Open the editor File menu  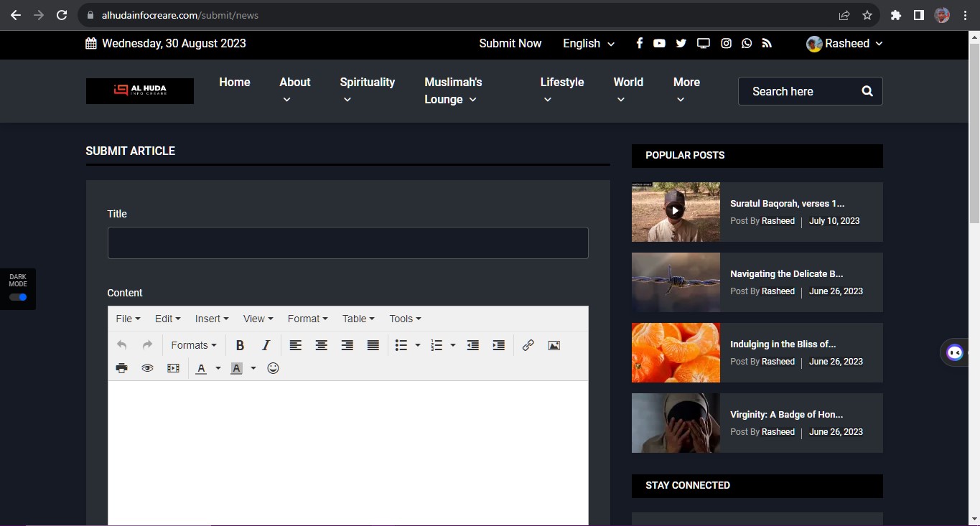coord(128,319)
